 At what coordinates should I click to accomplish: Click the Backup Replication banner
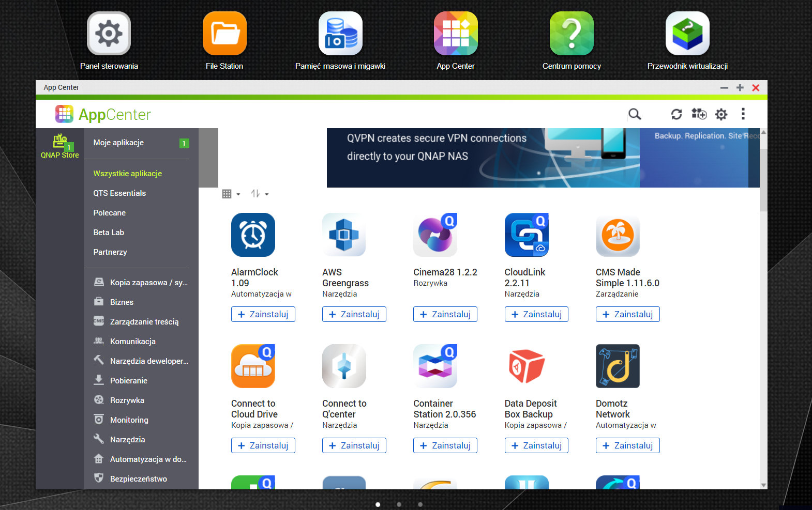[x=699, y=158]
